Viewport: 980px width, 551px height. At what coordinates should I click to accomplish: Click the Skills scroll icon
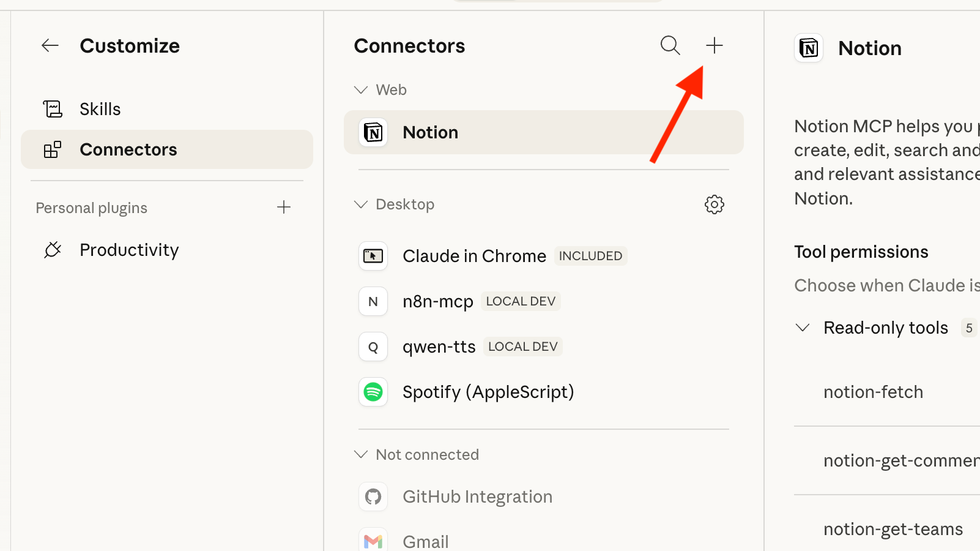click(53, 109)
